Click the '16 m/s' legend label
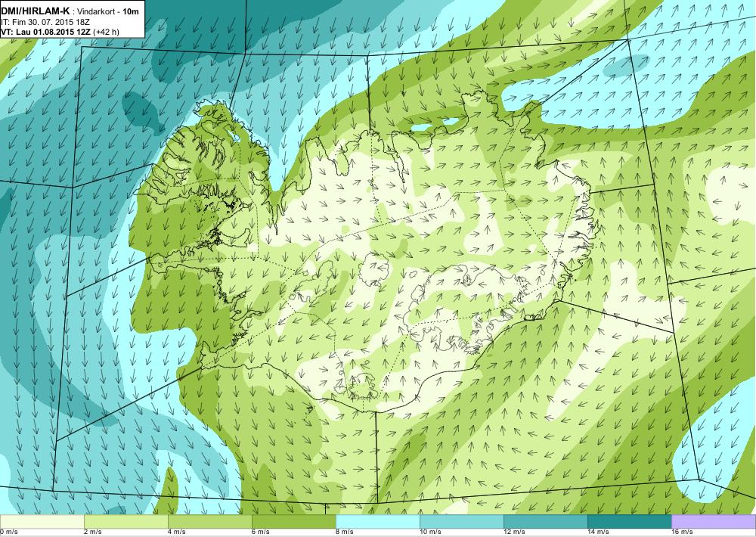The height and width of the screenshot is (537, 756). point(682,532)
